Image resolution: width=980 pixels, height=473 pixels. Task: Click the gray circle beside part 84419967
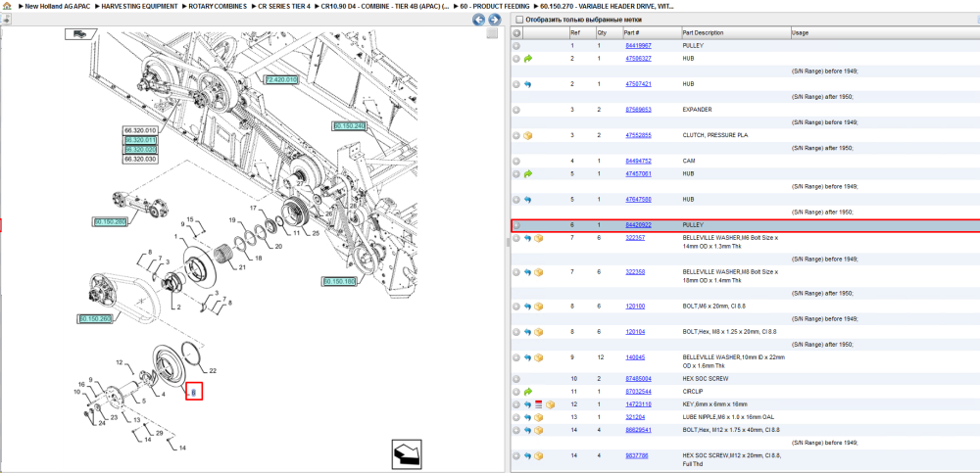click(516, 46)
